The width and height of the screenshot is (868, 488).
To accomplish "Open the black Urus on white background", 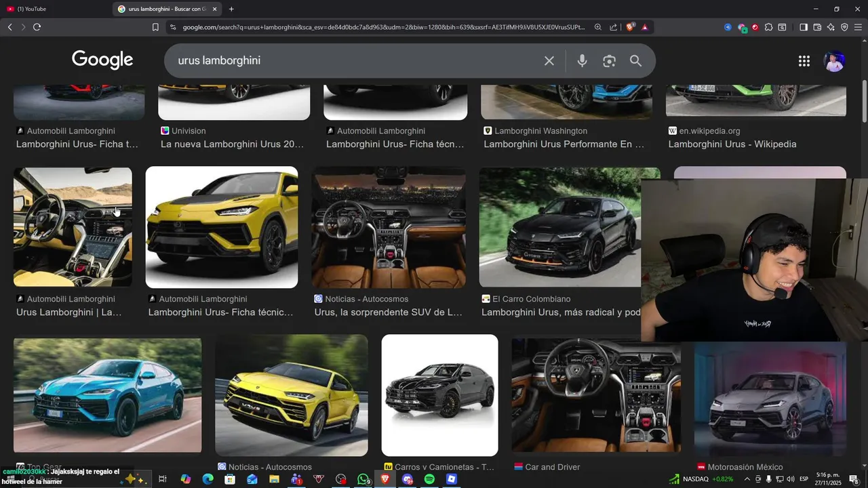I will click(439, 395).
